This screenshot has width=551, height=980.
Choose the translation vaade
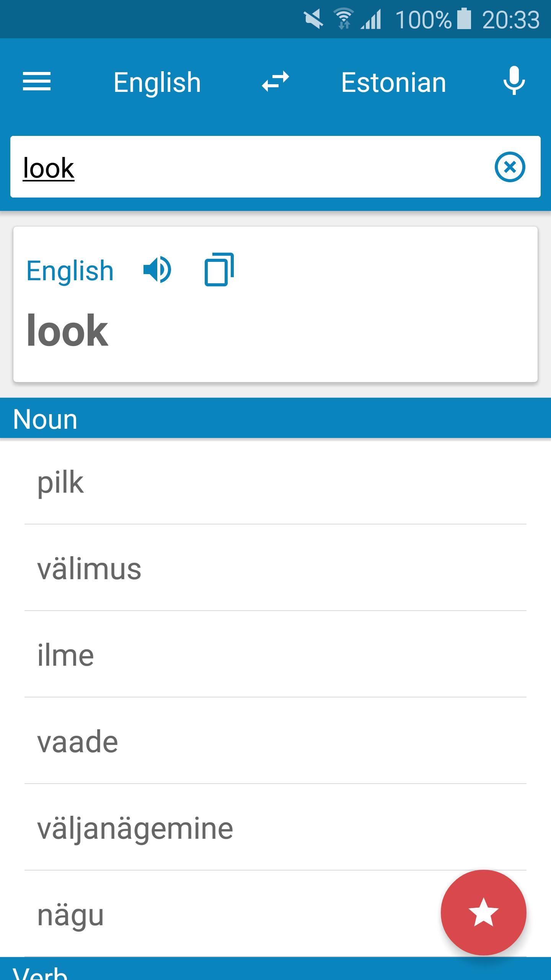pos(275,741)
